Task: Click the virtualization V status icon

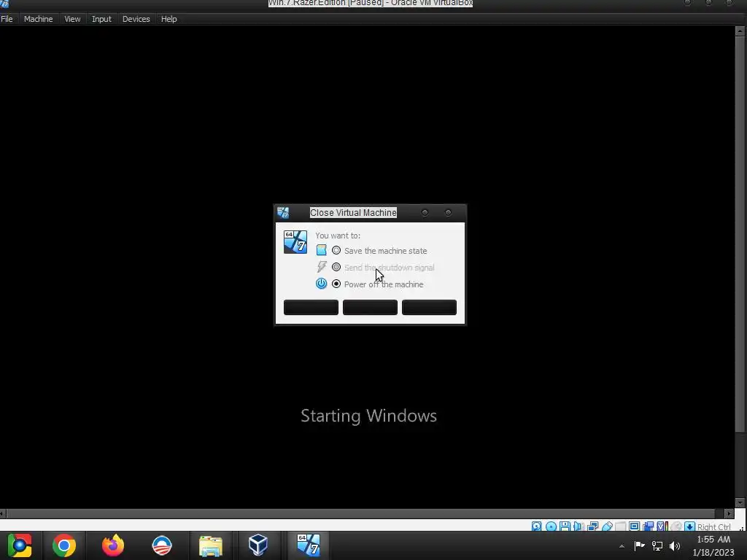Action: (x=662, y=526)
